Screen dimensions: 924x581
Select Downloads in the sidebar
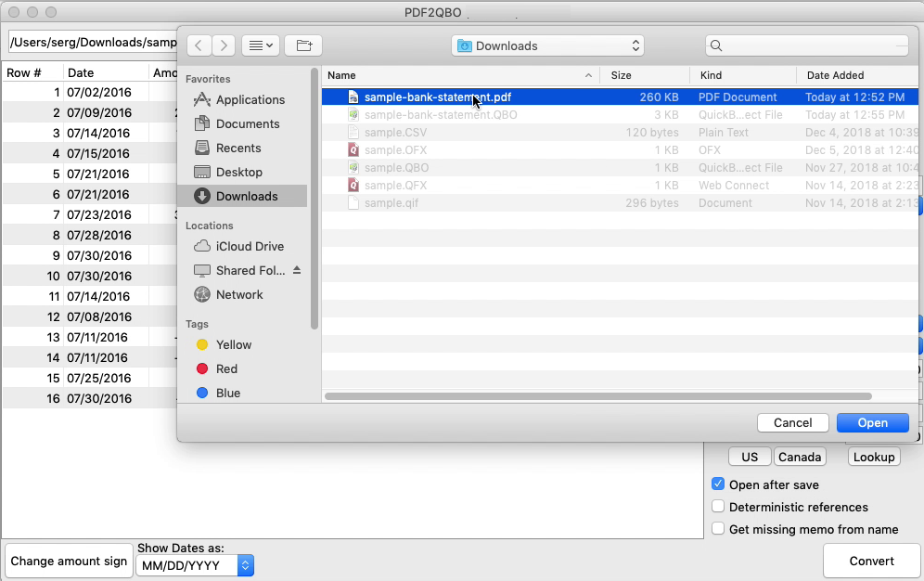(x=242, y=196)
